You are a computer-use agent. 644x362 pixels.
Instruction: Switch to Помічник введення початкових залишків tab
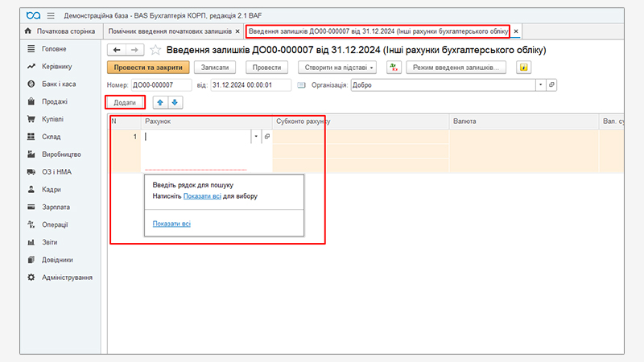(x=171, y=31)
